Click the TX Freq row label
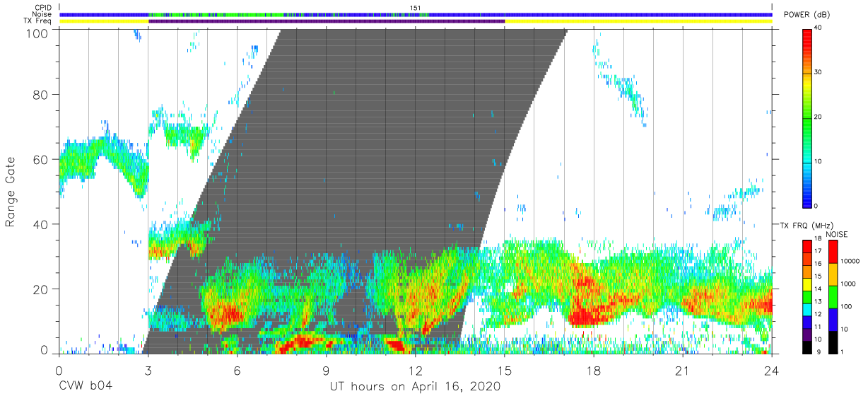868x401 pixels. (x=39, y=21)
